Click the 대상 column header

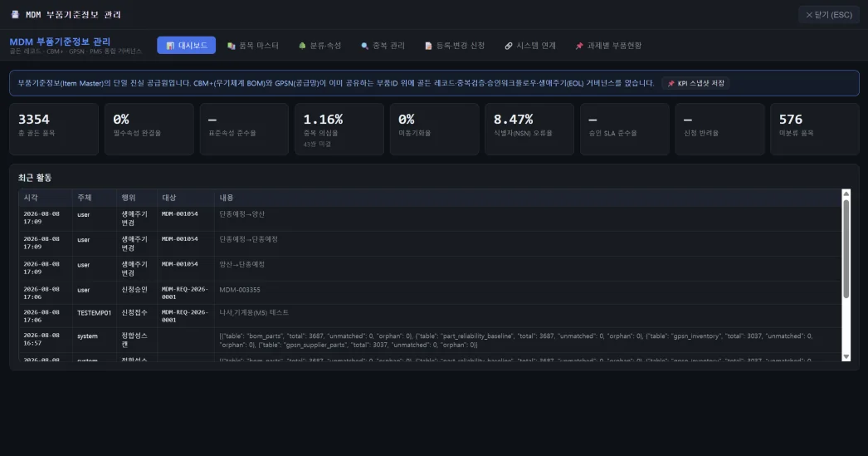[x=186, y=198]
